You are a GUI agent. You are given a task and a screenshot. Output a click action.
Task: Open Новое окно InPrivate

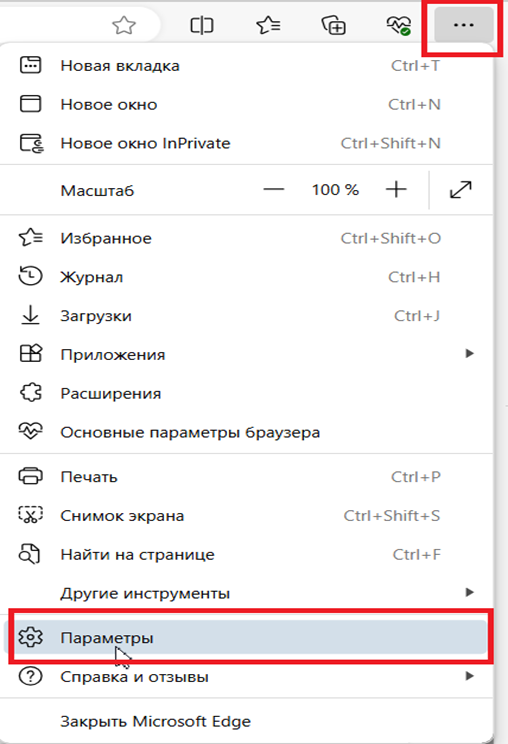coord(247,143)
